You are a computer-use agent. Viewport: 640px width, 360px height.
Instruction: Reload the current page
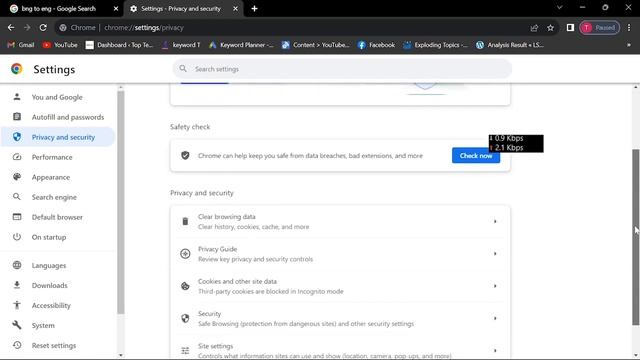click(x=43, y=28)
